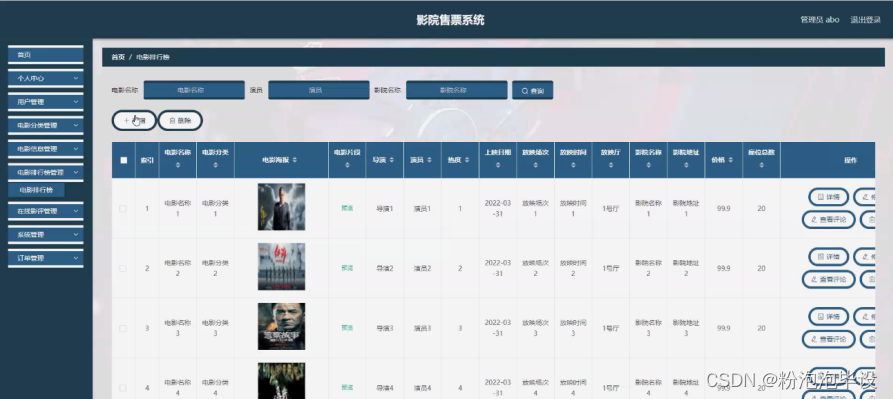
Task: Click the sort icon under 电影片段 header
Action: point(347,165)
